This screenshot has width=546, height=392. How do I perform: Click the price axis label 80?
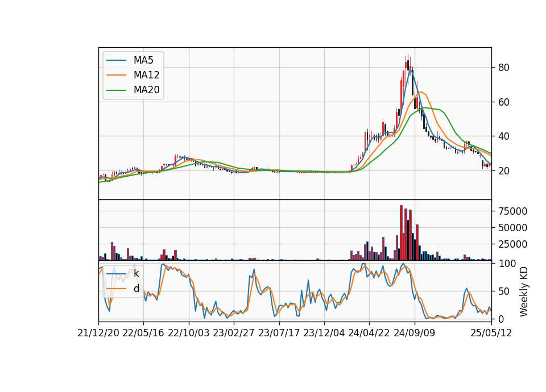503,68
